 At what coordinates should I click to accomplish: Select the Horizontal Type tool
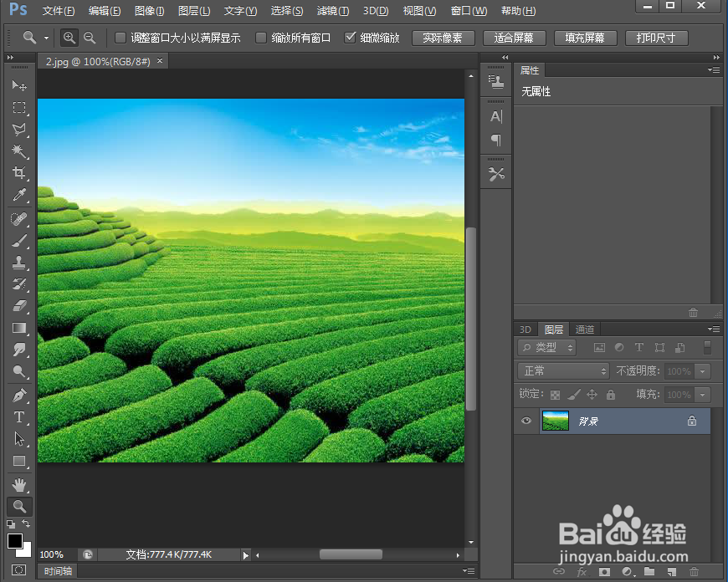tap(19, 417)
